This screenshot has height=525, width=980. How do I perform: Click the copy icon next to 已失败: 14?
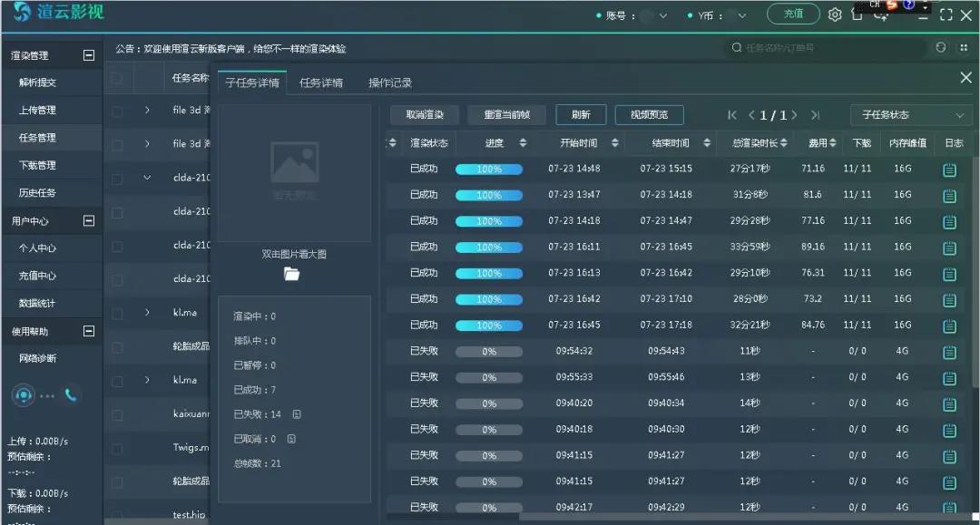[x=297, y=414]
